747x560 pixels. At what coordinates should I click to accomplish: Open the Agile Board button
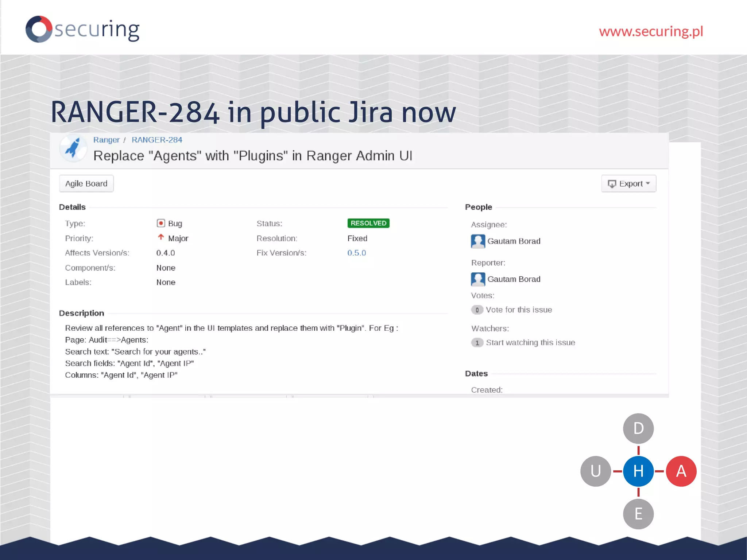(86, 184)
